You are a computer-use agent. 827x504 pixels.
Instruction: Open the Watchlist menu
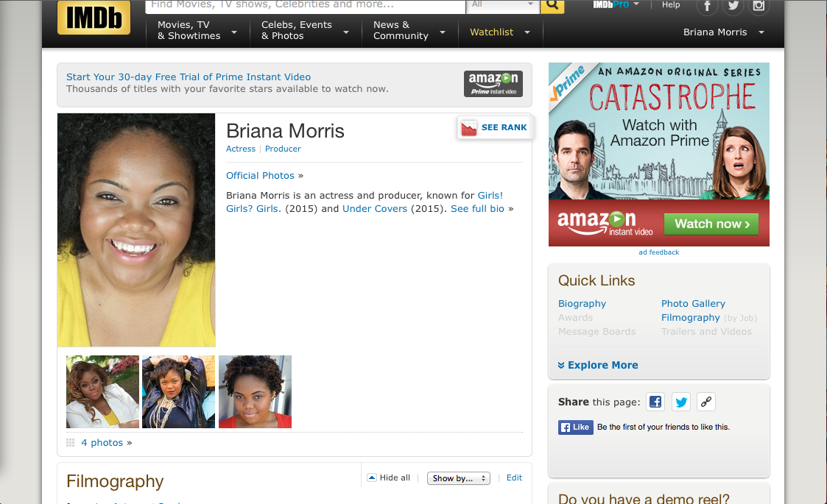500,32
